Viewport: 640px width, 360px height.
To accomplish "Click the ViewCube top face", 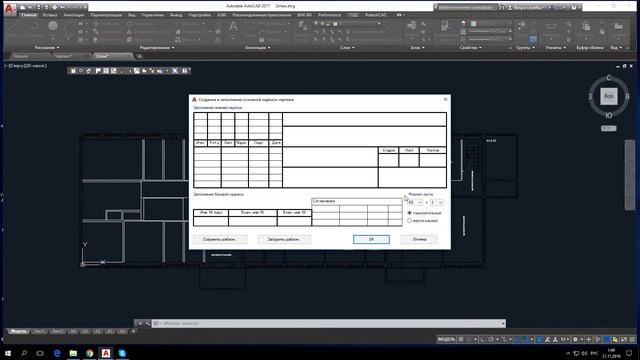I will pos(609,96).
